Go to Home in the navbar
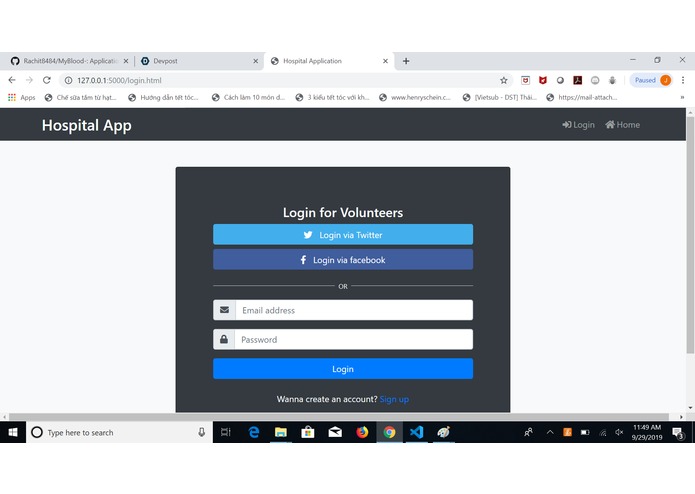 pyautogui.click(x=622, y=124)
